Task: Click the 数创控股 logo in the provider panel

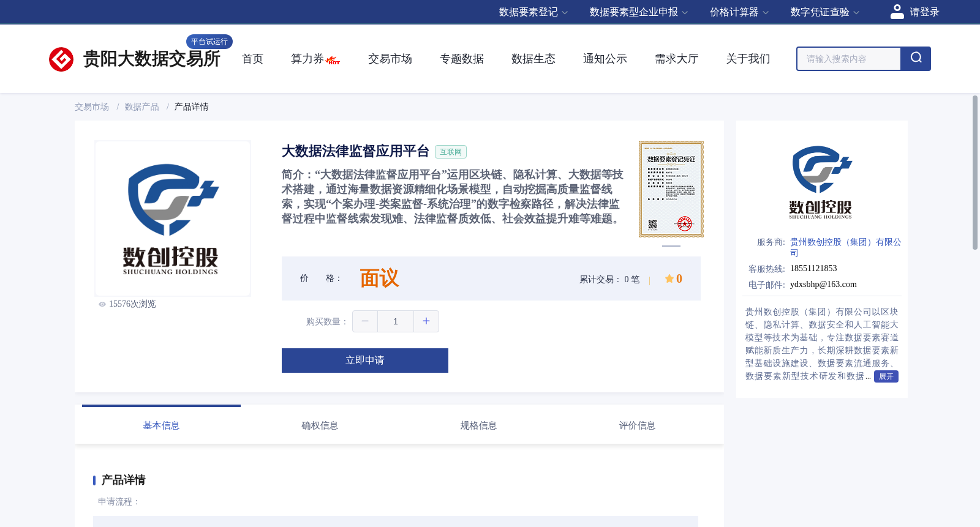Action: [x=821, y=182]
